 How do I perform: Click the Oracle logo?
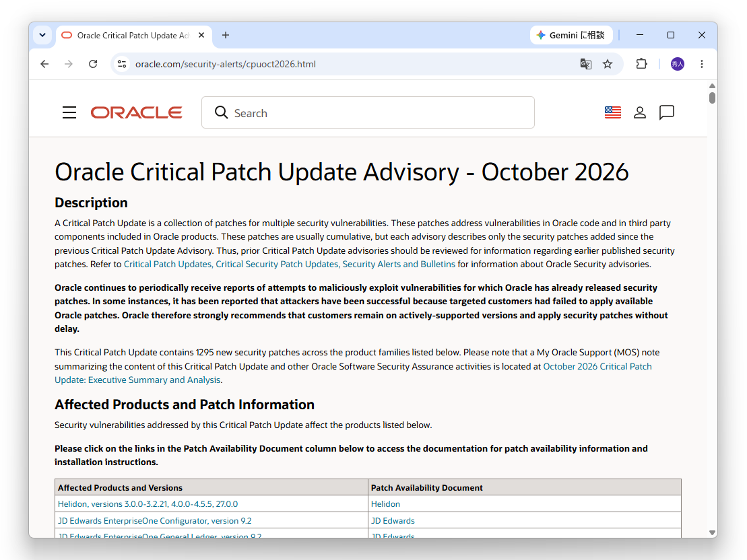pos(136,112)
